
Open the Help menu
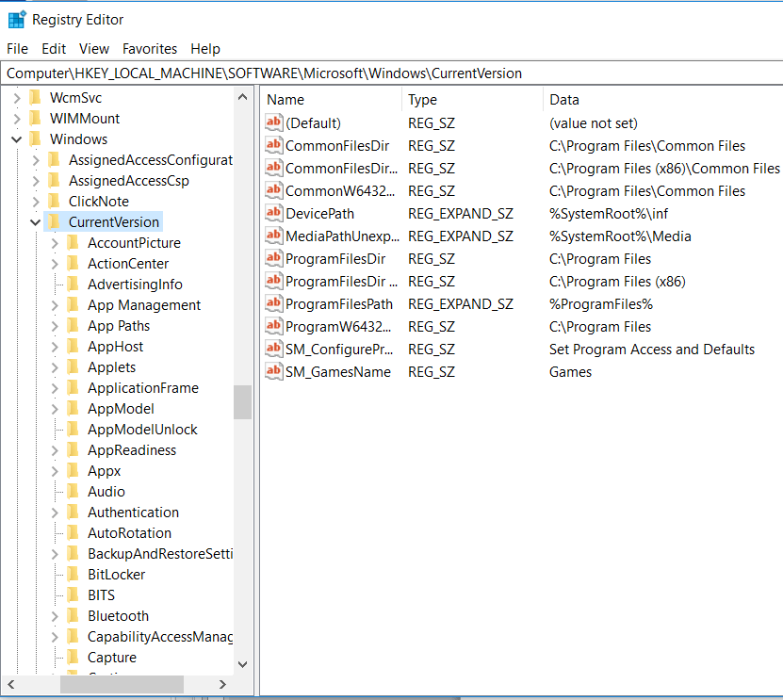tap(205, 48)
